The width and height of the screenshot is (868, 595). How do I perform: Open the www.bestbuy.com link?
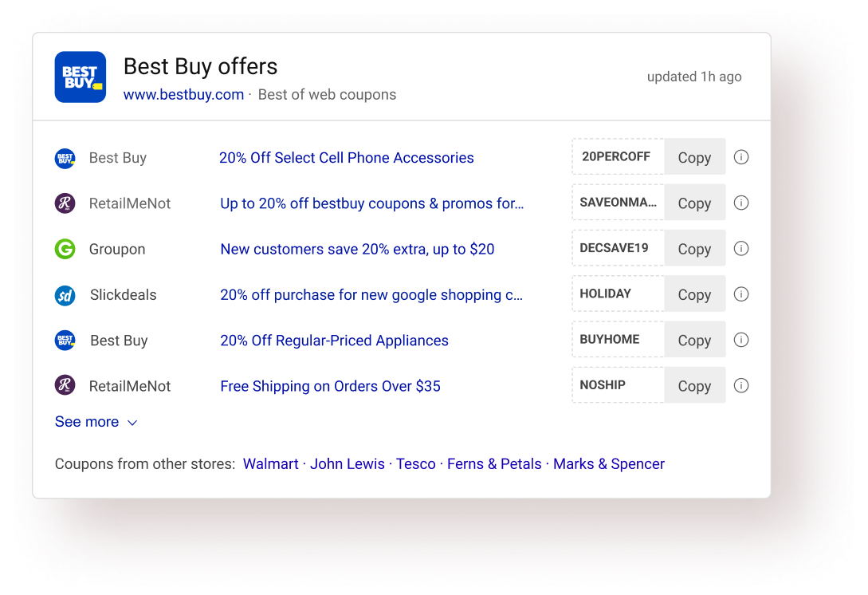183,95
